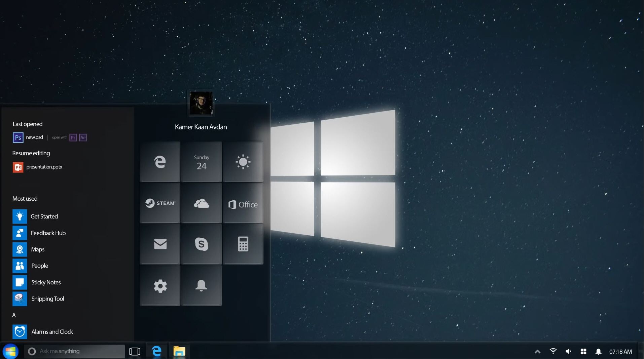Launch Edge from the taskbar

point(156,351)
